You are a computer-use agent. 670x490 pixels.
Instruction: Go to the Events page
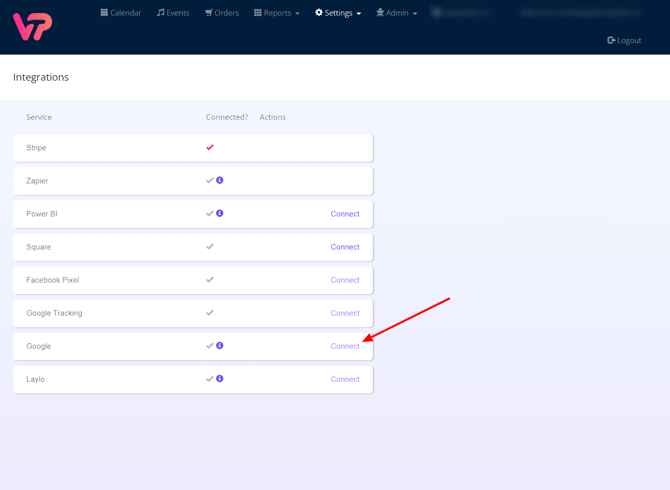click(x=173, y=13)
